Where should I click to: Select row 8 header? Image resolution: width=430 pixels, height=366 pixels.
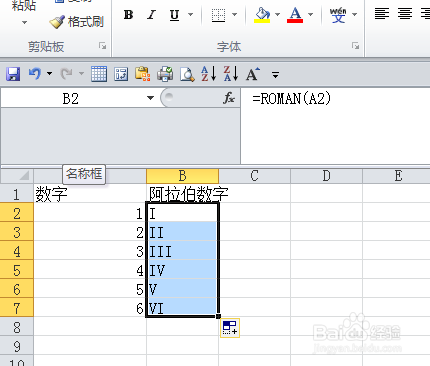(17, 326)
